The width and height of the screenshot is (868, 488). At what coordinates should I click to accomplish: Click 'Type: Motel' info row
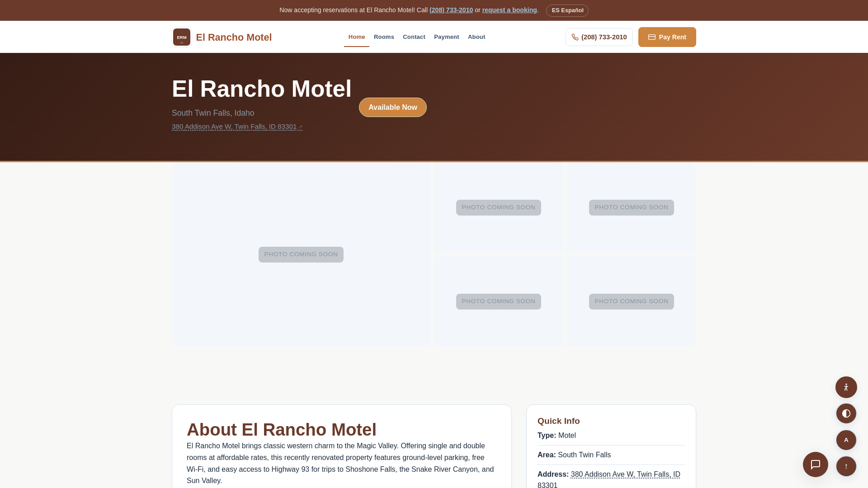pos(611,436)
